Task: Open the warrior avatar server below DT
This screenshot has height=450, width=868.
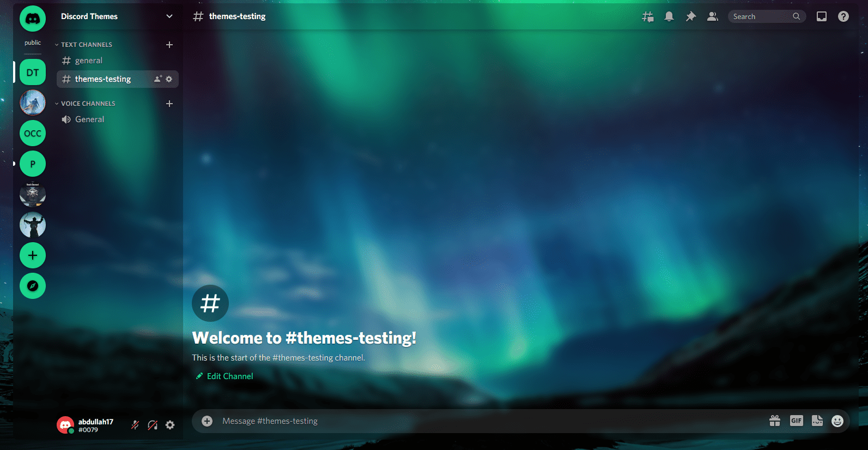Action: point(33,103)
